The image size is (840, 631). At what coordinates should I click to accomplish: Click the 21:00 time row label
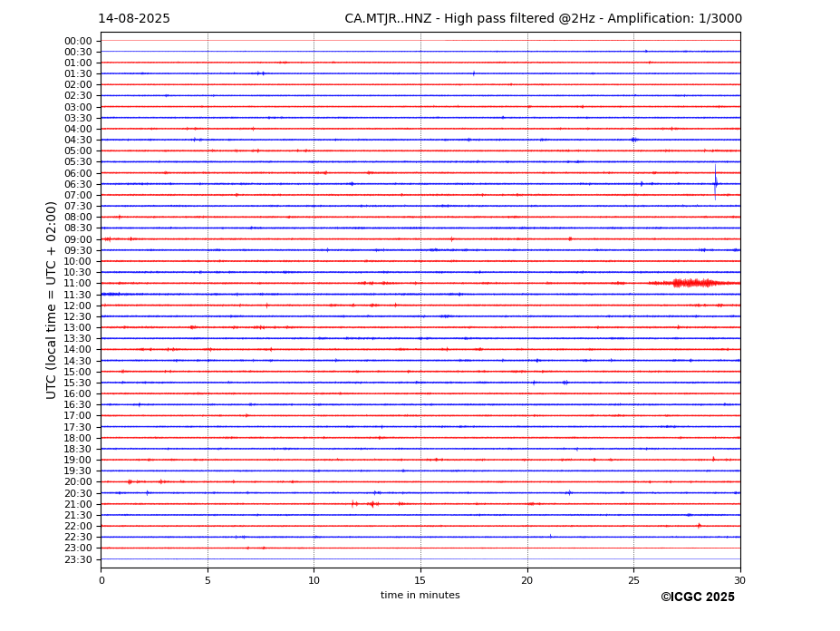78,504
